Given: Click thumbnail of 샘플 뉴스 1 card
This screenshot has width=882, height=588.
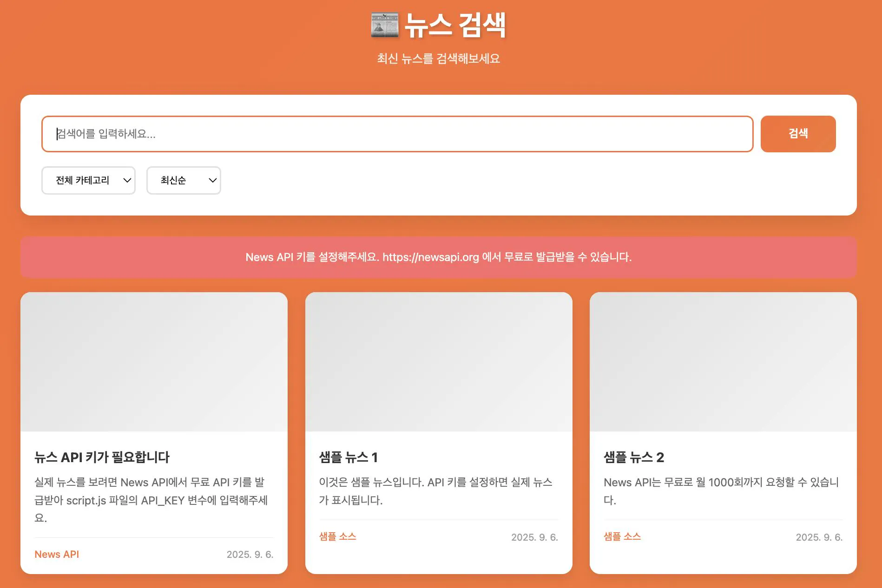Looking at the screenshot, I should [x=439, y=362].
